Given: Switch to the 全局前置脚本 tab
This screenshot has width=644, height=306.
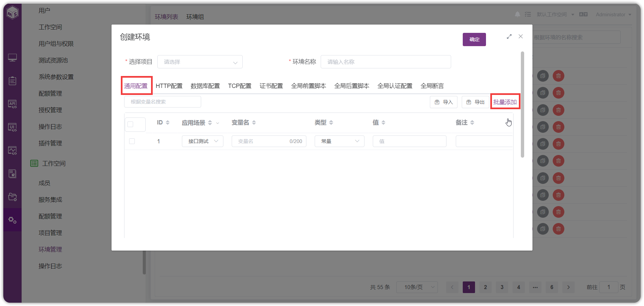Looking at the screenshot, I should click(308, 86).
